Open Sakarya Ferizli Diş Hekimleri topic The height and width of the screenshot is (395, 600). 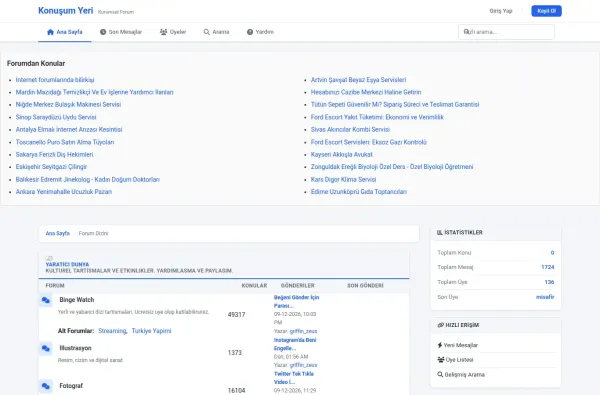coord(54,155)
